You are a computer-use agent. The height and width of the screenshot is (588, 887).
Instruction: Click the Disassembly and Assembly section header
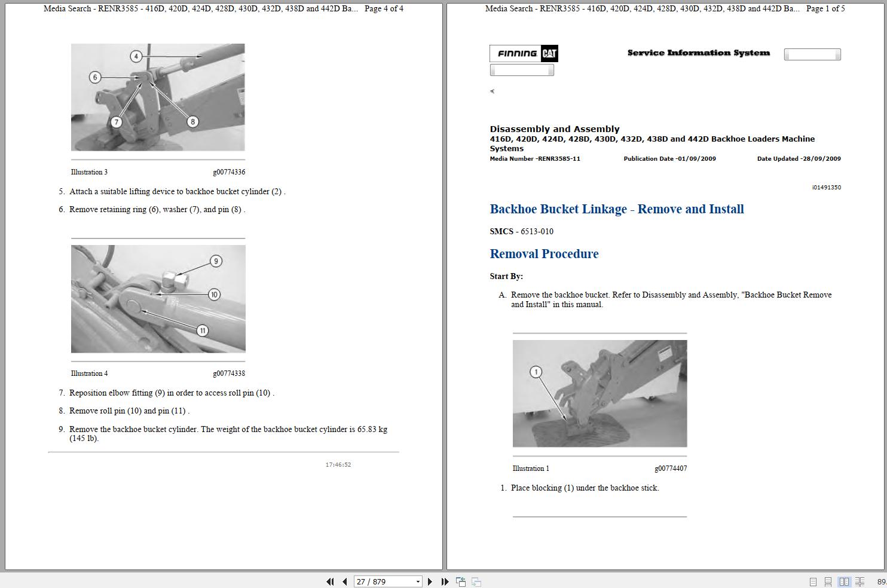click(554, 128)
